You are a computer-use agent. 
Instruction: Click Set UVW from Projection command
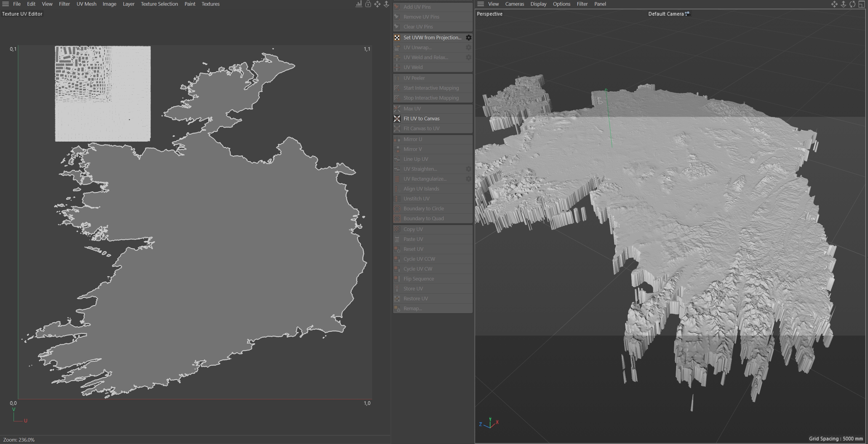432,37
